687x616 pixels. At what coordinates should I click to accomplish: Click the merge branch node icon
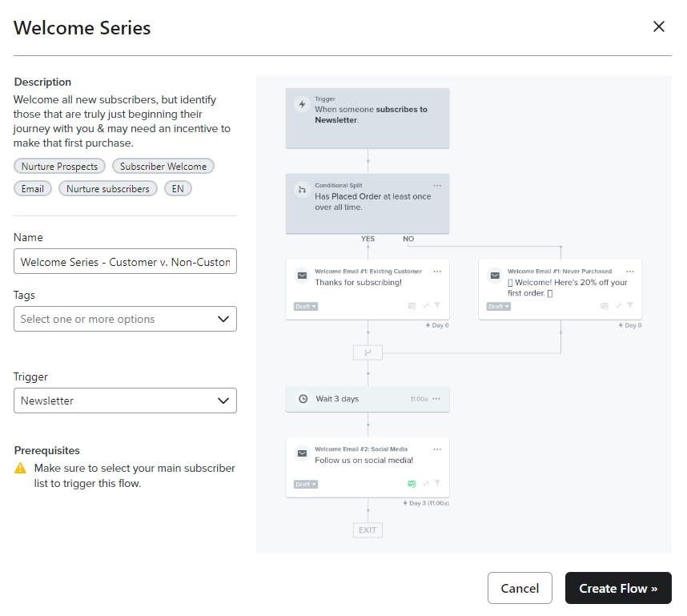[x=368, y=352]
